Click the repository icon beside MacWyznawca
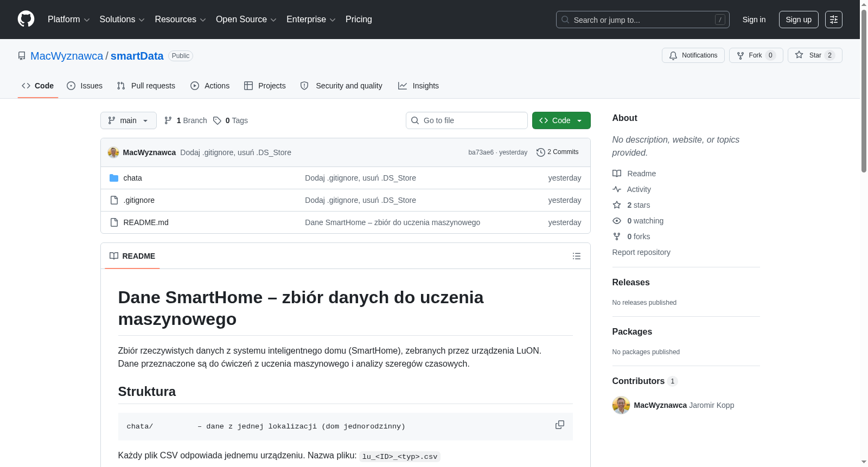 [x=22, y=56]
